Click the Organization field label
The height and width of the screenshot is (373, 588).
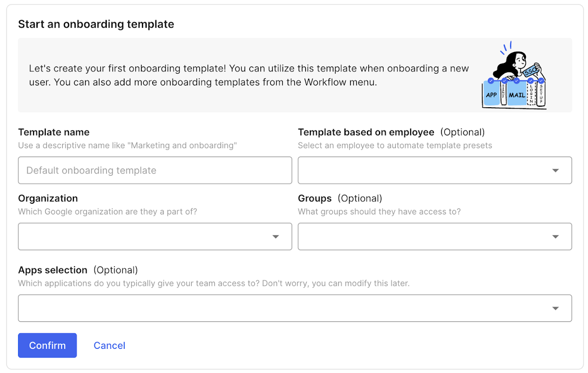48,199
